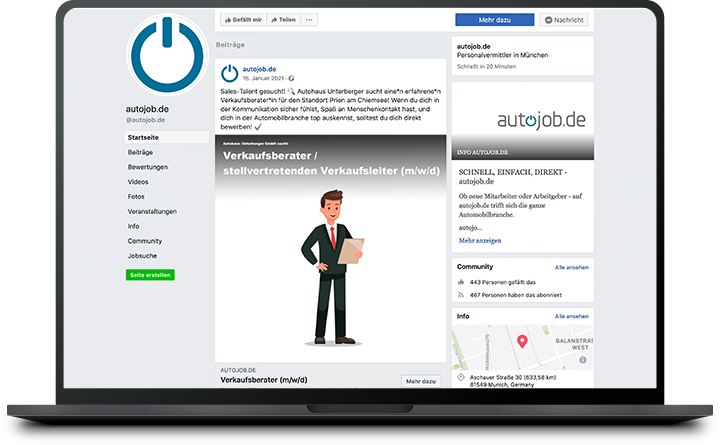Screen dimensions: 720x445
Task: Click the Beiträge section heading above the post
Action: (x=230, y=45)
